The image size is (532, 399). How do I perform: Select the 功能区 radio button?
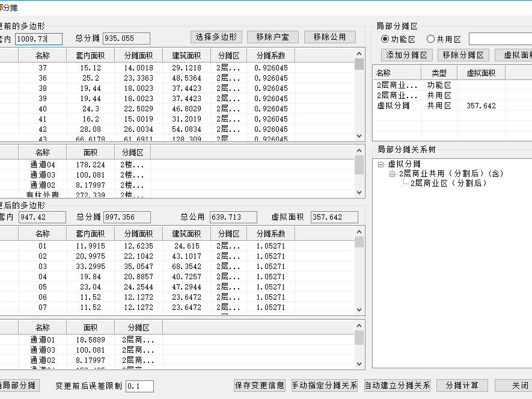[385, 39]
